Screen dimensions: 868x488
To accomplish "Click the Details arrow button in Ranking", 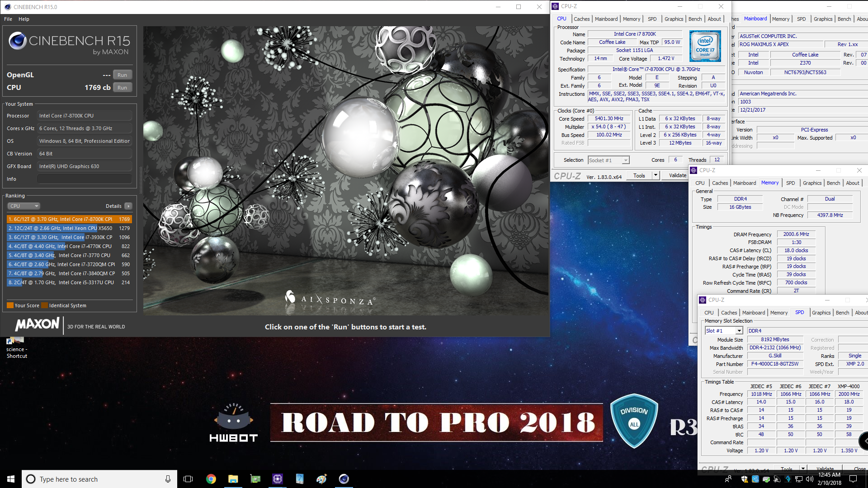I will pos(128,206).
